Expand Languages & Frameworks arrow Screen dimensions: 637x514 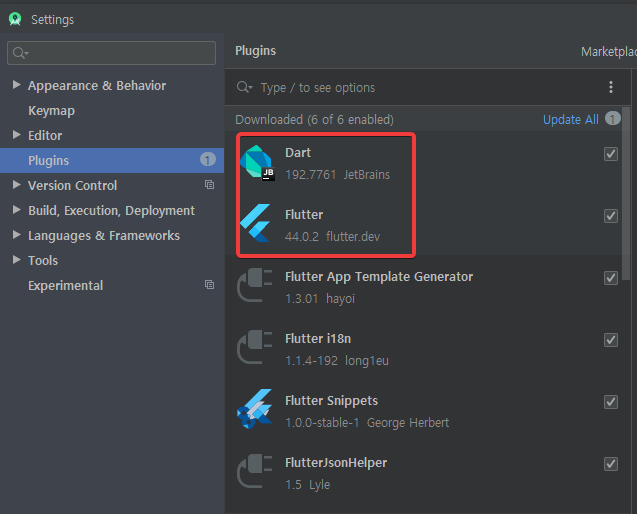tap(17, 234)
